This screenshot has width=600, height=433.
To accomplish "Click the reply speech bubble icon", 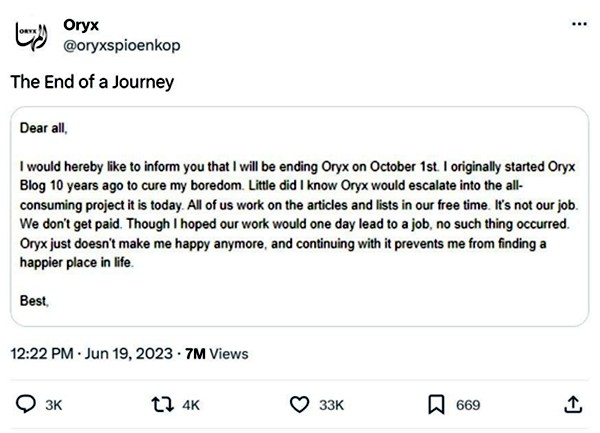I will (x=26, y=404).
